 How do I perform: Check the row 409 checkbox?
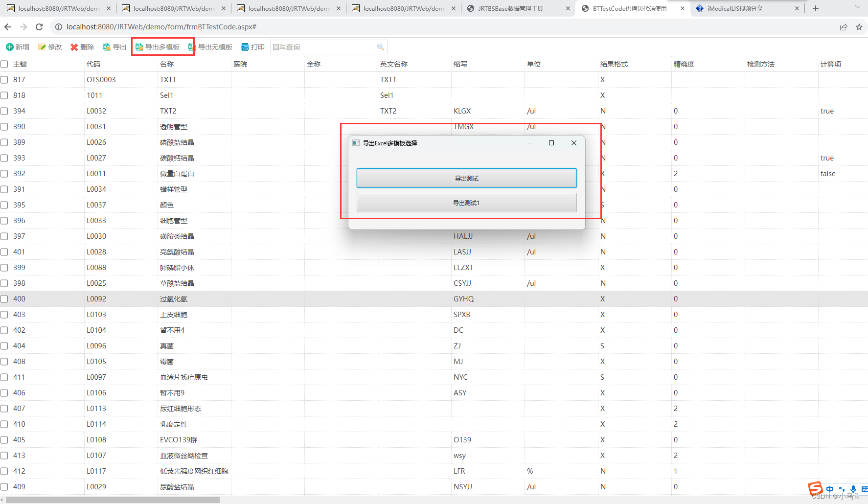tap(4, 487)
